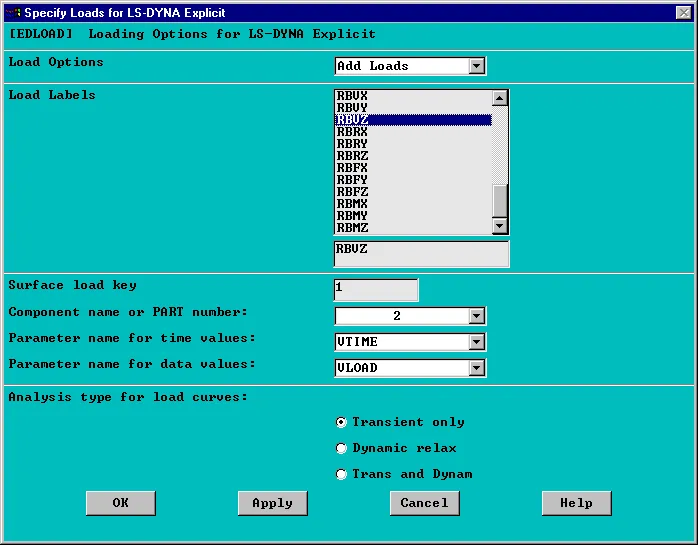Click the Apply button

pyautogui.click(x=272, y=503)
